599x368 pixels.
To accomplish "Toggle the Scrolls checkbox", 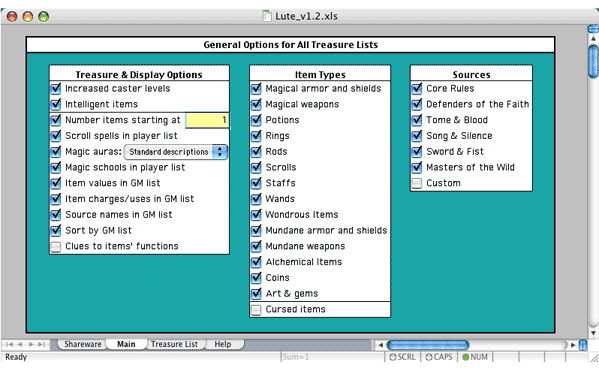I will tap(256, 167).
